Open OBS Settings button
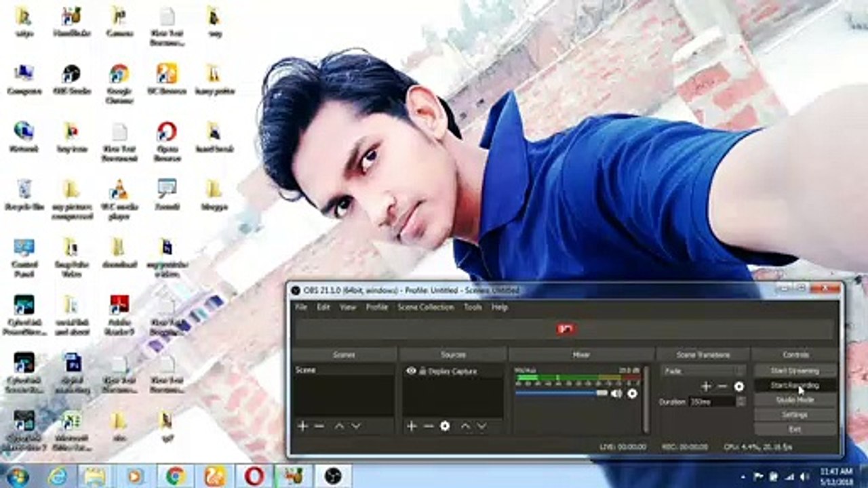The width and height of the screenshot is (868, 488). [795, 415]
